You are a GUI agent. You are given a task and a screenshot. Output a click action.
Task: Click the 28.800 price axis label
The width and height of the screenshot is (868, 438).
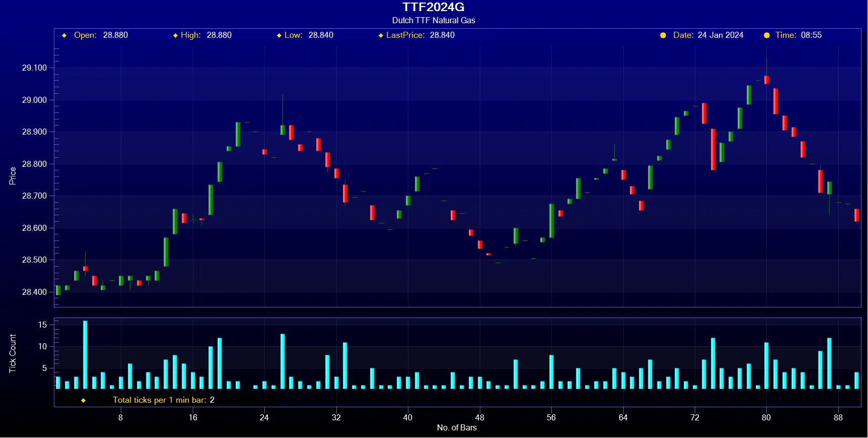tap(34, 164)
